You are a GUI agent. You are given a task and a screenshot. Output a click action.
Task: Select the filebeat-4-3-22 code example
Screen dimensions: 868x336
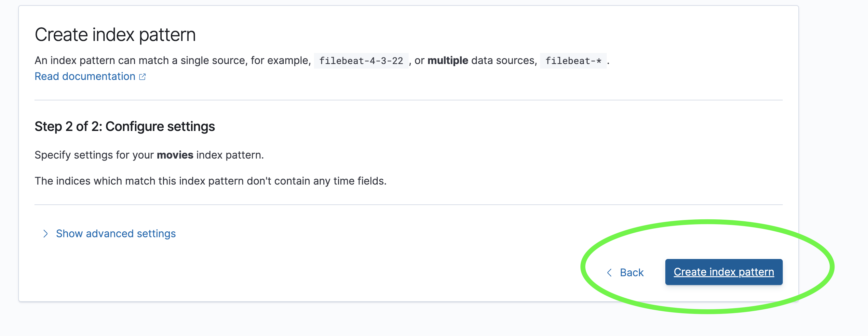coord(361,61)
